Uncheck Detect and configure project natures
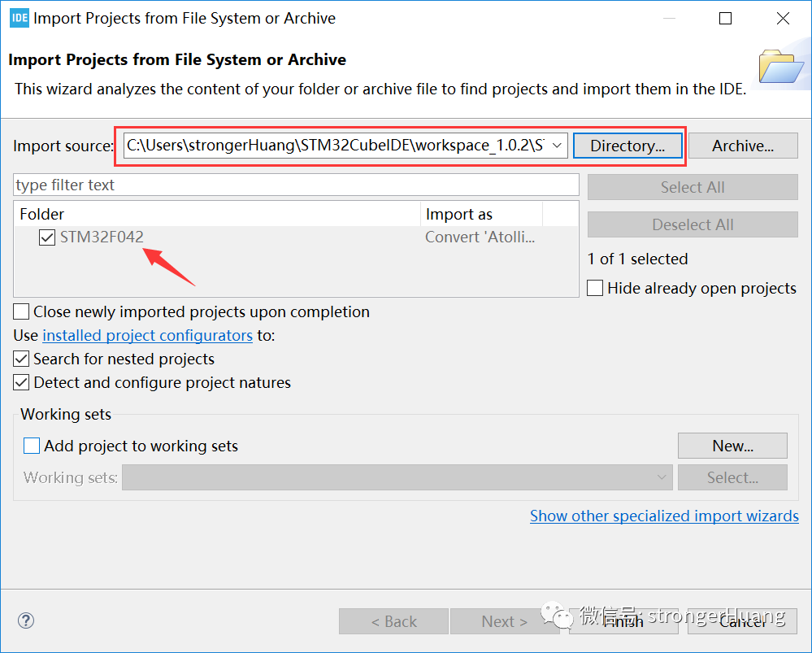812x653 pixels. coord(21,382)
